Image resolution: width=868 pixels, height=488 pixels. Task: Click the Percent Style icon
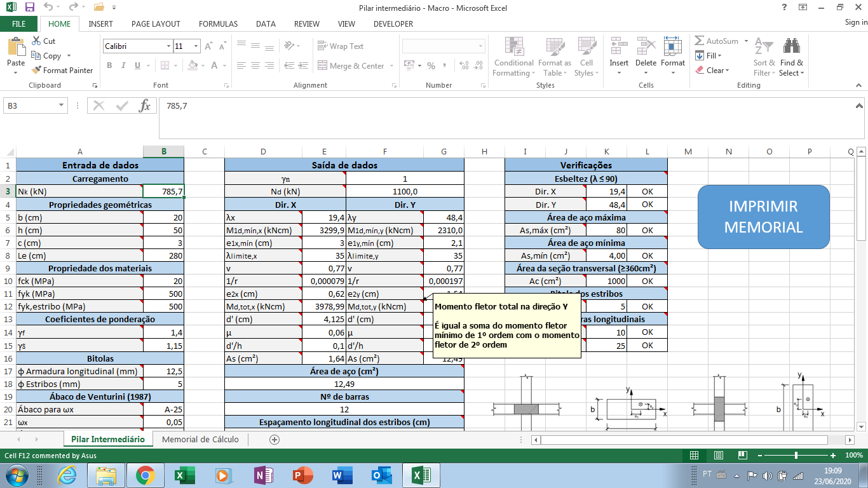click(x=431, y=65)
